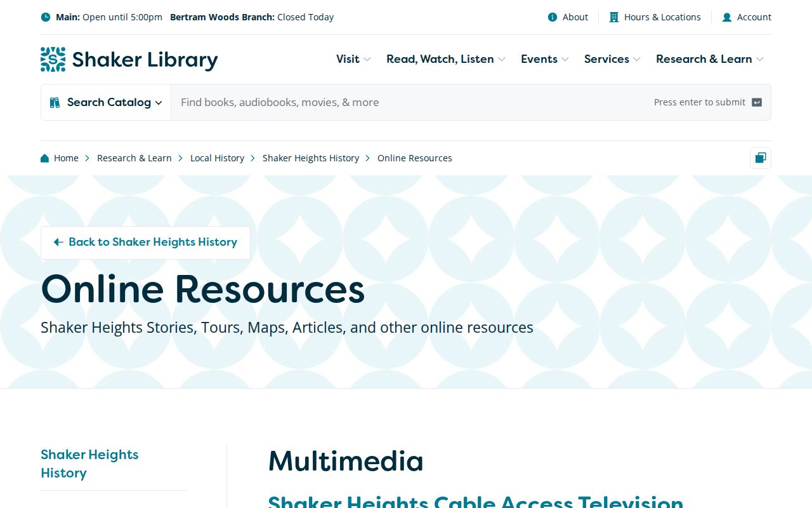Click the Shaker Library logo
The height and width of the screenshot is (508, 812).
129,59
